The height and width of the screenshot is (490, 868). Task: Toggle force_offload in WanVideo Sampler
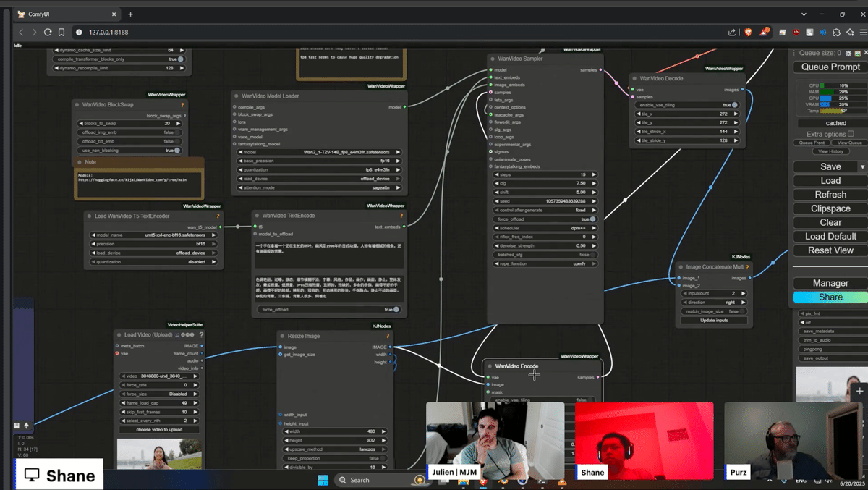pos(545,219)
